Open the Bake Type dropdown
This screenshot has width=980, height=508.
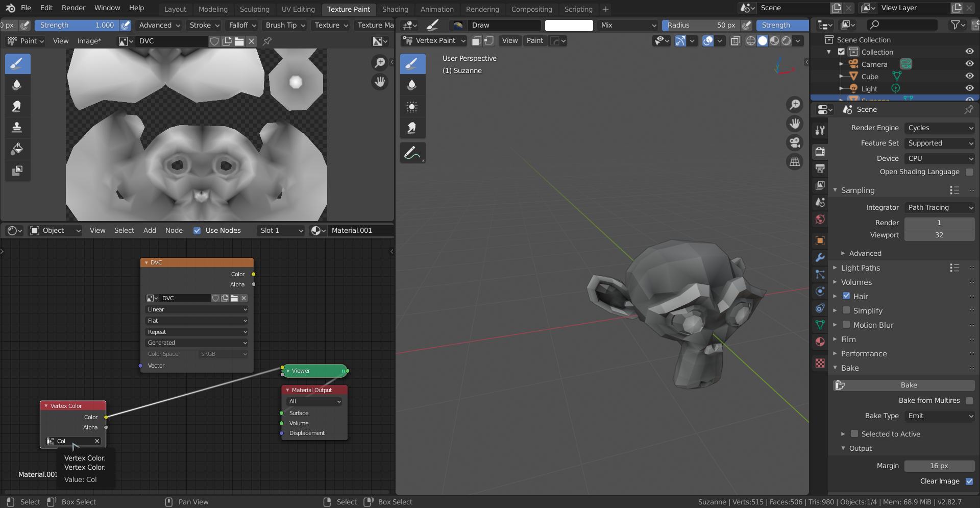point(940,416)
